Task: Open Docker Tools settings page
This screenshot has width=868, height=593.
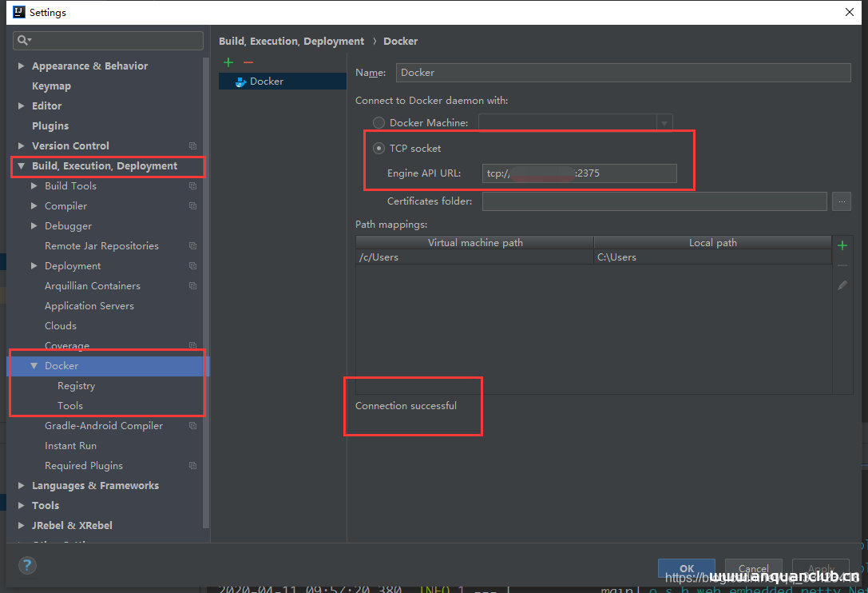Action: 70,406
